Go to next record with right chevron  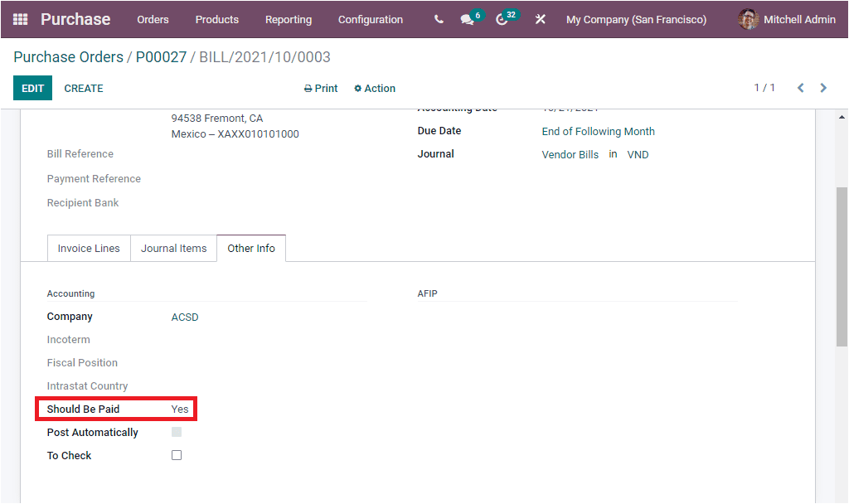[823, 88]
